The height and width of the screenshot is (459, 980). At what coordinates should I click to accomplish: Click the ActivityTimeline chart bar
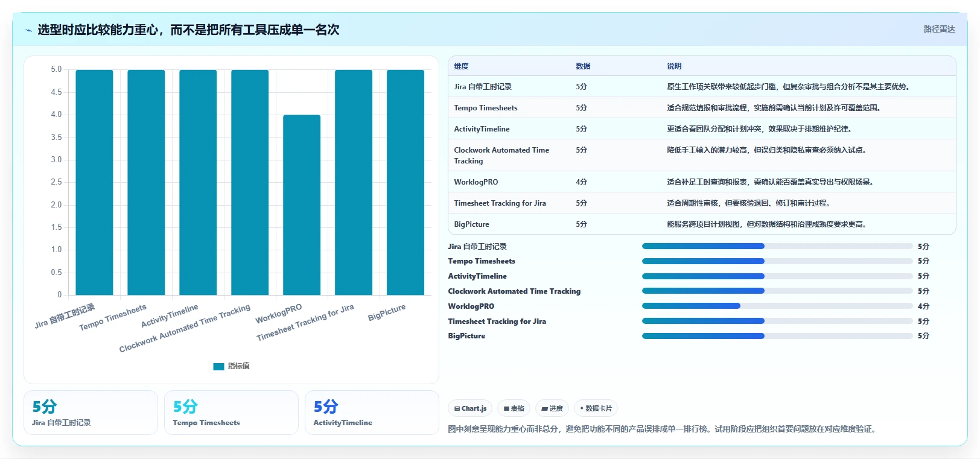[198, 182]
